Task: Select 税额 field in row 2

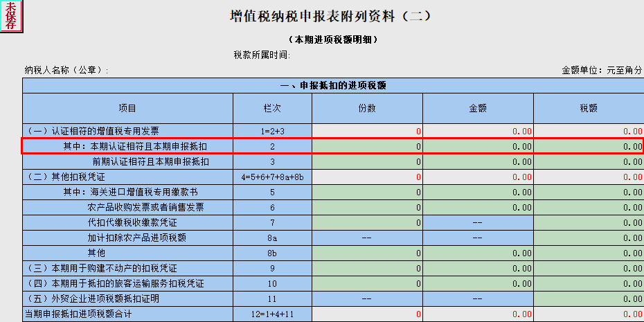Action: pyautogui.click(x=589, y=146)
